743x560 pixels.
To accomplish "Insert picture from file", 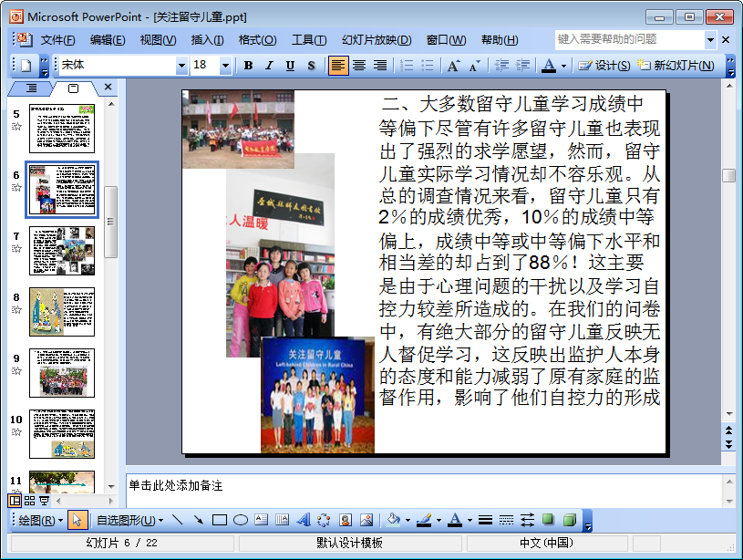I will [x=366, y=520].
